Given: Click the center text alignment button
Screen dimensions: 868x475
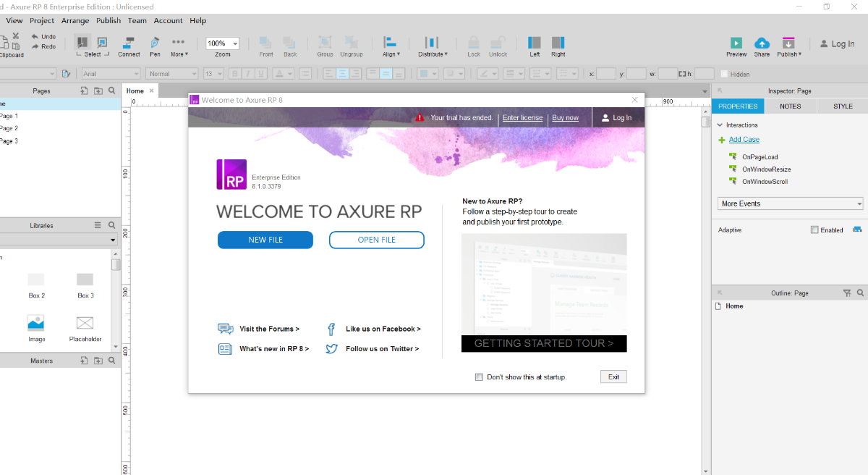Looking at the screenshot, I should 342,73.
